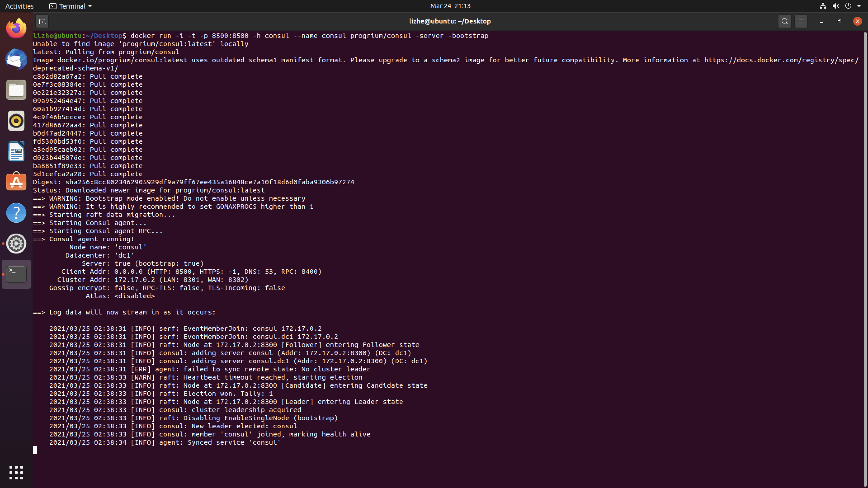The height and width of the screenshot is (488, 868).
Task: Launch LibreOffice Writer from the dock
Action: [x=16, y=151]
